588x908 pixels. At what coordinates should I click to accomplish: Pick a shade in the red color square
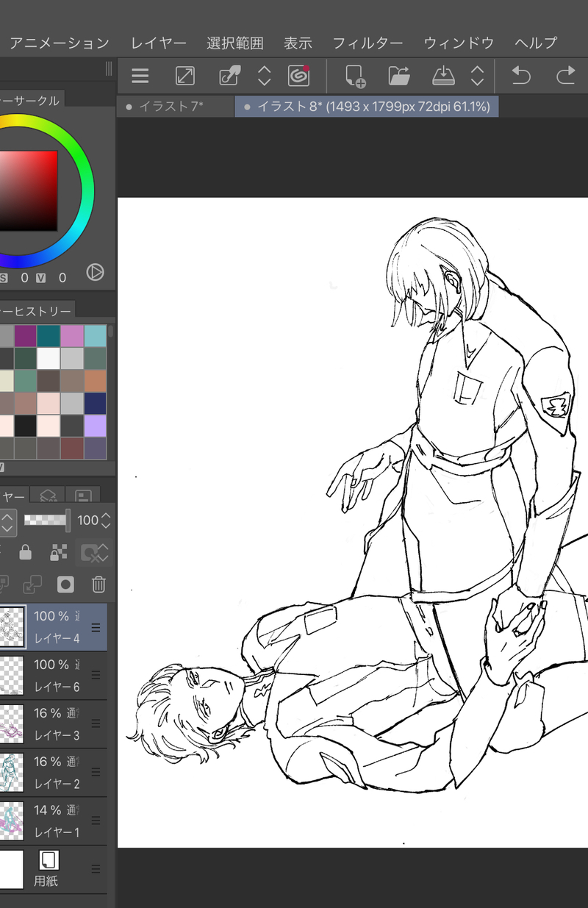[28, 191]
